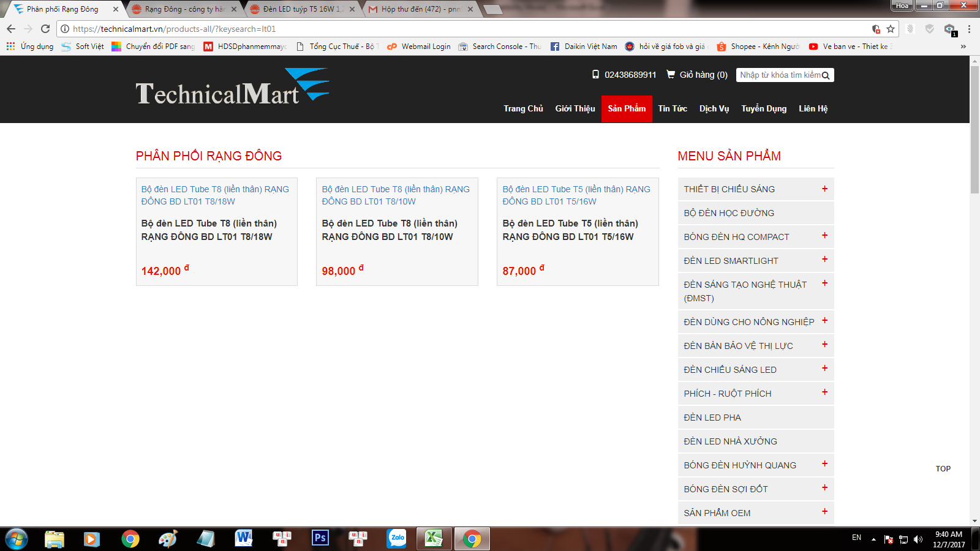Screen dimensions: 980x551
Task: Click the page vertical scrollbar thumb
Action: click(x=974, y=130)
